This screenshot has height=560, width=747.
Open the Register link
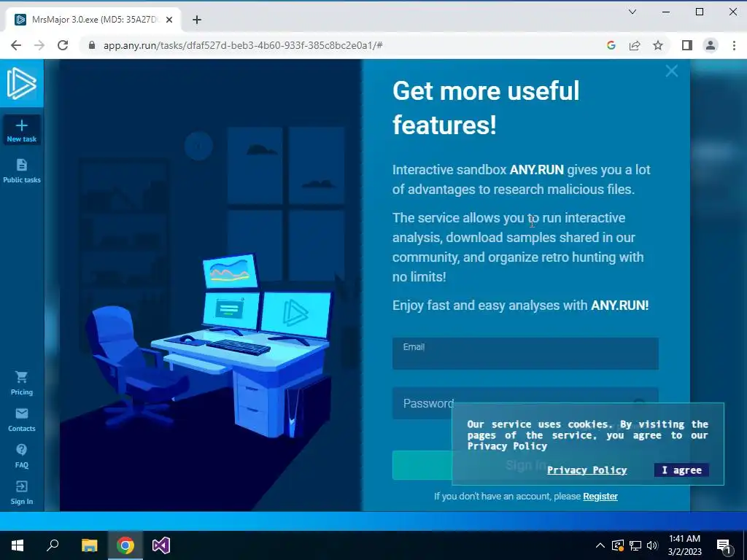(600, 496)
